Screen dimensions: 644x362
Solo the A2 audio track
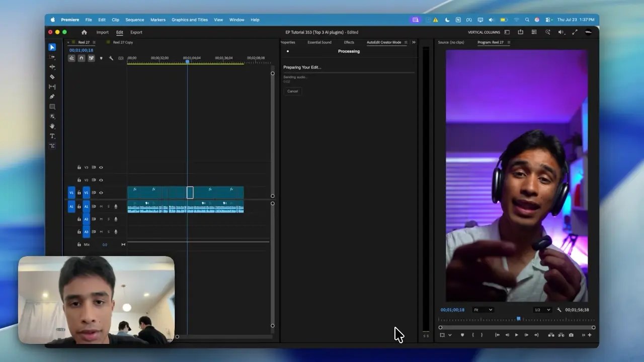click(x=108, y=219)
